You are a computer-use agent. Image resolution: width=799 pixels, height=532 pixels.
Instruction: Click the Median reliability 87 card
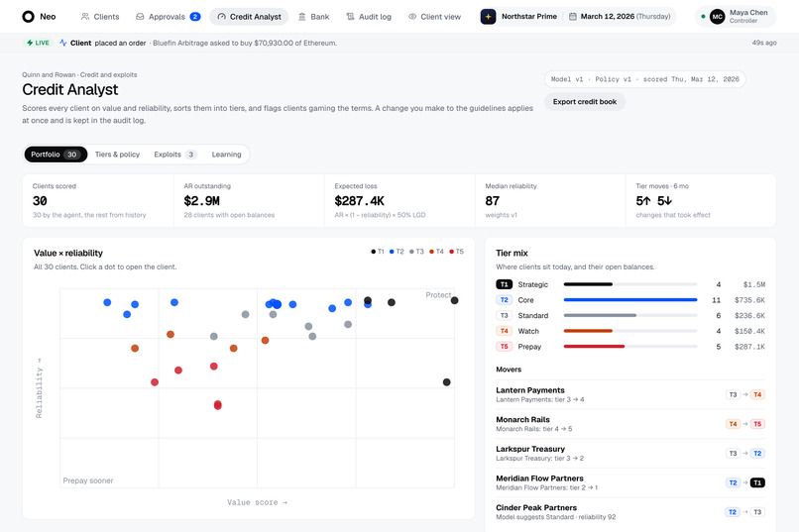coord(550,200)
